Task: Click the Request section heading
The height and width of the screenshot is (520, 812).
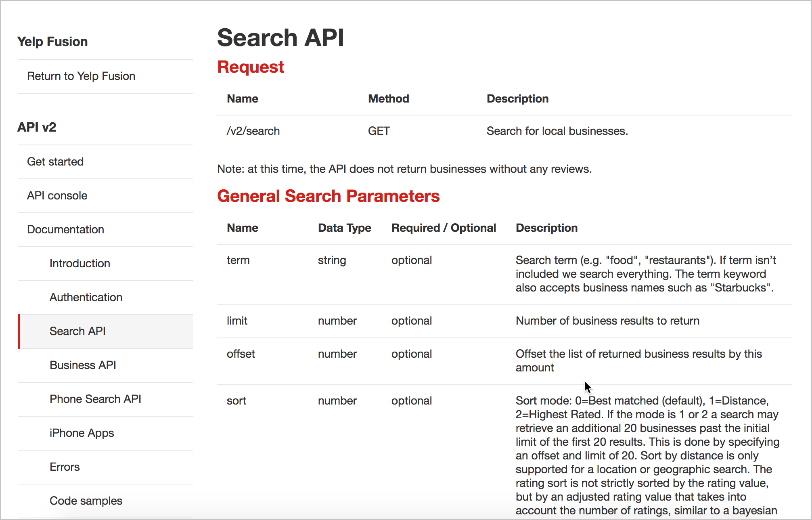Action: coord(251,67)
